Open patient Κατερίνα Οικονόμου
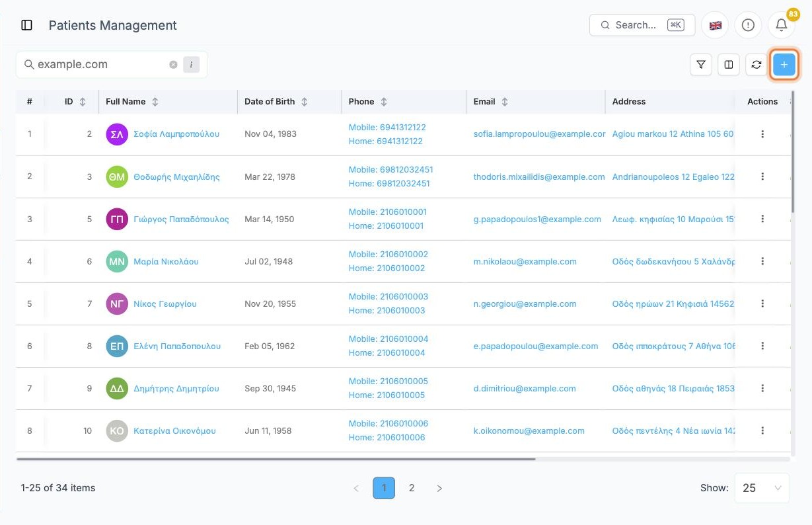The width and height of the screenshot is (812, 525). coord(174,430)
